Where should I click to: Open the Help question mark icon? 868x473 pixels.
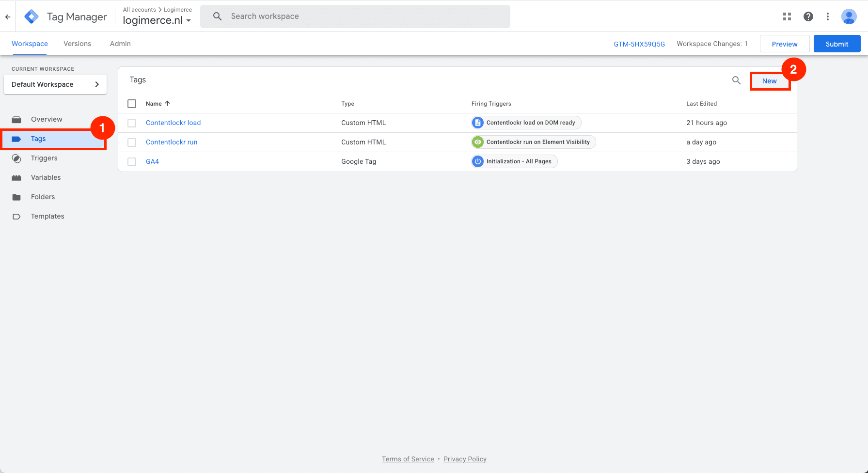tap(808, 16)
